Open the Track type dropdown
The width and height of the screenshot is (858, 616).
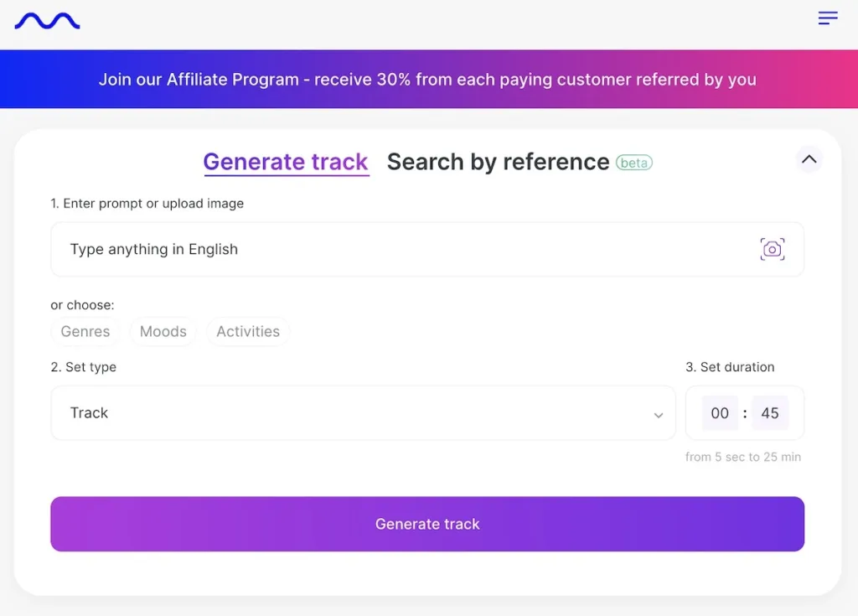click(362, 412)
